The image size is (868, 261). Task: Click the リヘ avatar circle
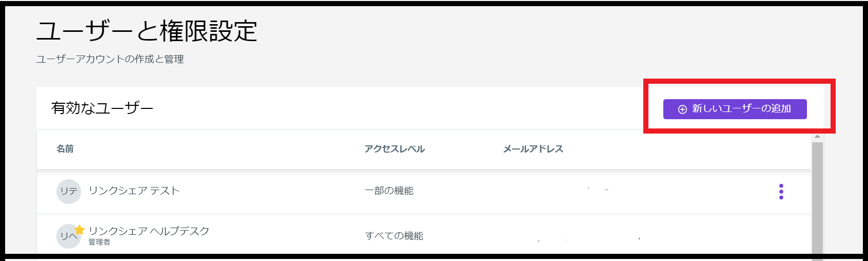tap(67, 237)
